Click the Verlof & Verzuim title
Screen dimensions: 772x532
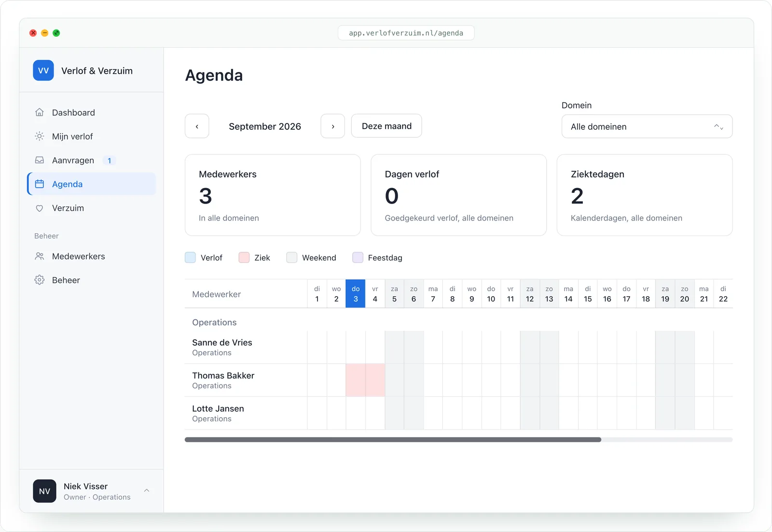click(97, 71)
